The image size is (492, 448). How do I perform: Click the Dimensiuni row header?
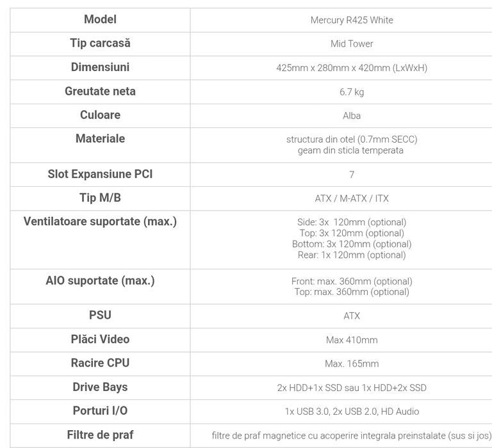100,67
